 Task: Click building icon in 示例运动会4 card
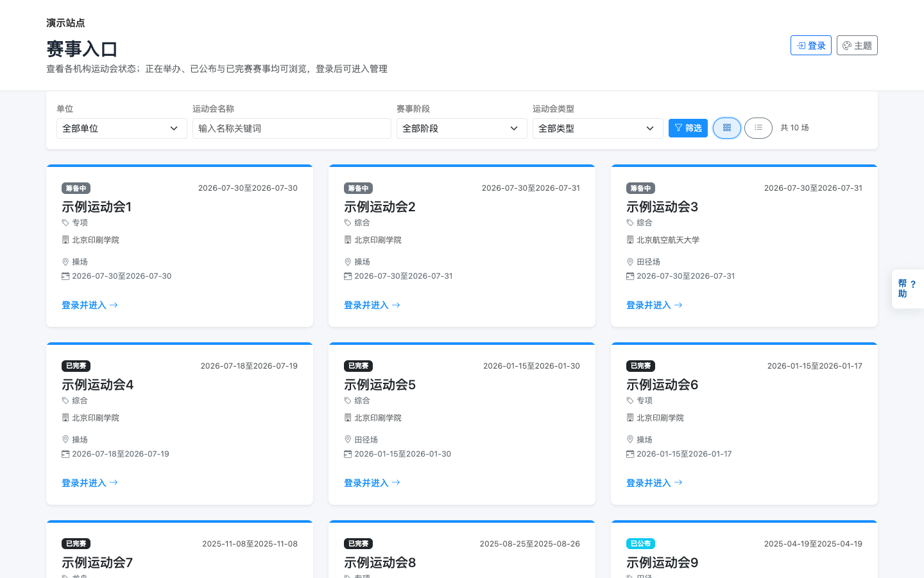65,417
